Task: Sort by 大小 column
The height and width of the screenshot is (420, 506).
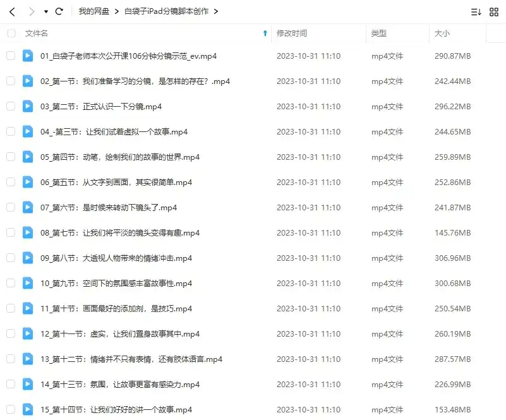Action: pos(442,33)
